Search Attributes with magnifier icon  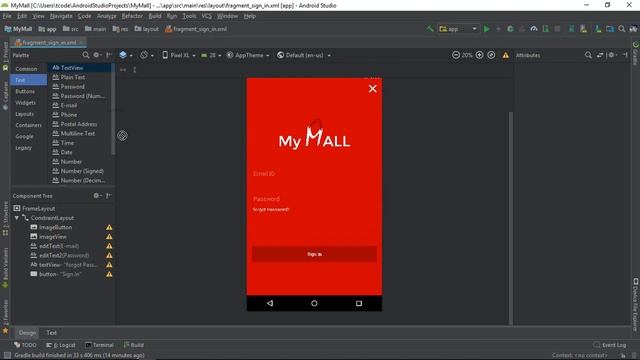tap(588, 55)
